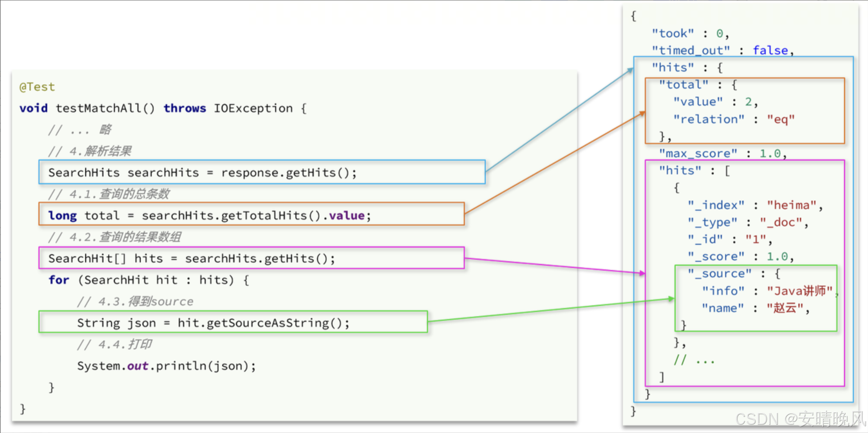Click the '"_type" : "_doc",' JSON line
Viewport: 868px width, 433px height.
[748, 222]
